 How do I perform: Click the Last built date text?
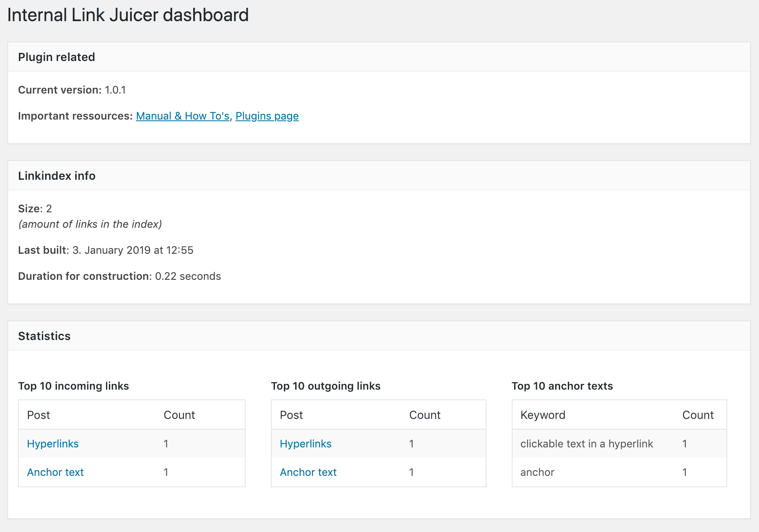click(133, 250)
